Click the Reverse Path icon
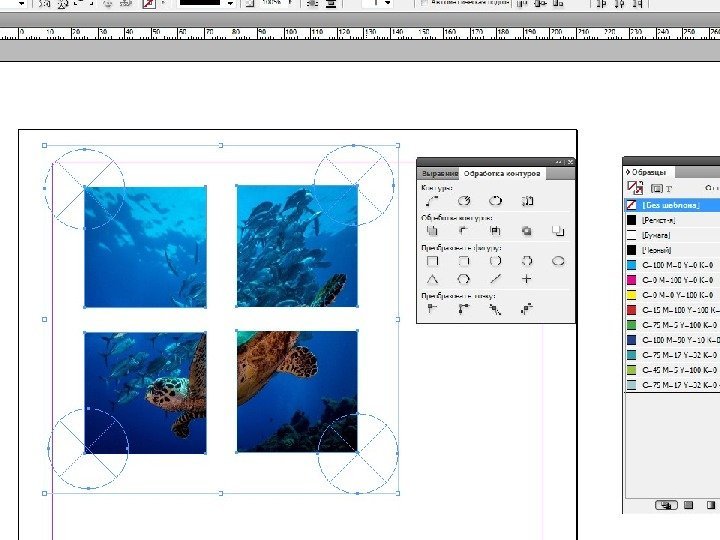 (527, 201)
